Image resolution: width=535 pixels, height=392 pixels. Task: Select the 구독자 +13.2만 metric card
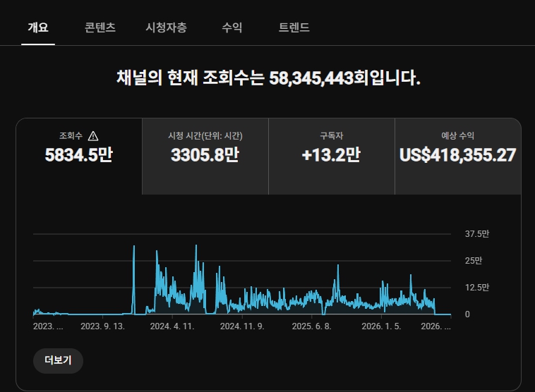(331, 157)
